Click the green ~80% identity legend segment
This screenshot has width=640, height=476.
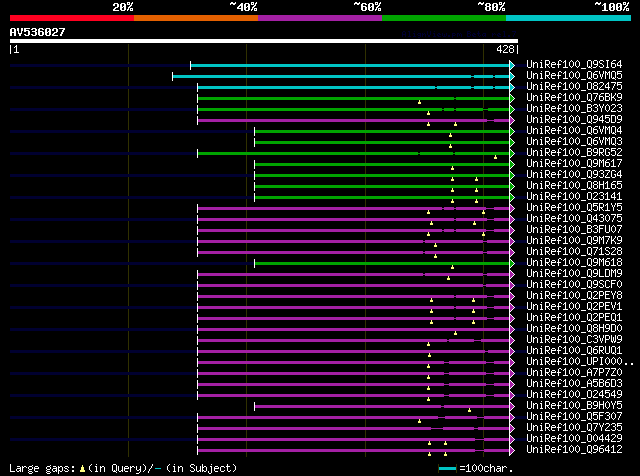tap(444, 18)
